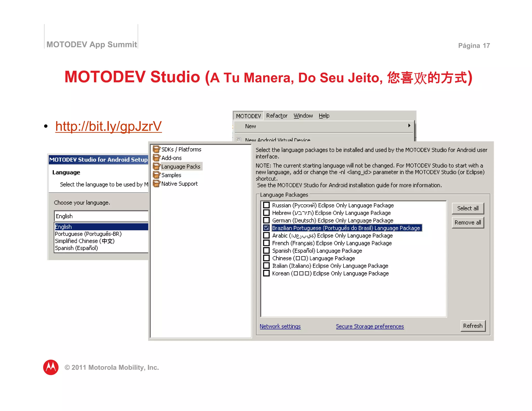
Task: Click the MOTODEV Studio for Android Setup title bar
Action: pyautogui.click(x=98, y=160)
